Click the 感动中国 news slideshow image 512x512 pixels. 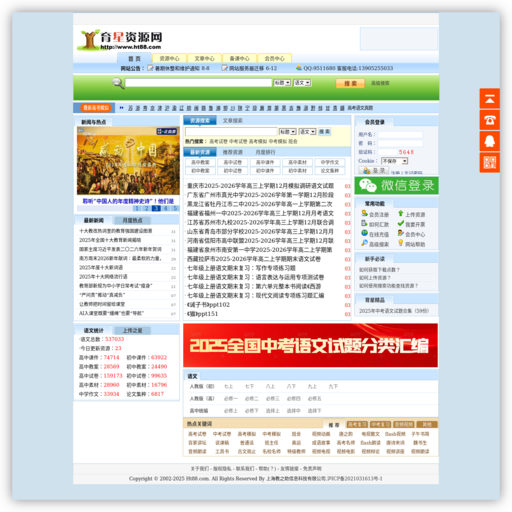pos(128,161)
